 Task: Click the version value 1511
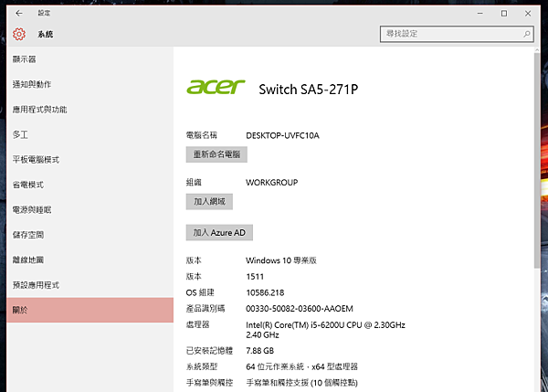[x=255, y=277]
